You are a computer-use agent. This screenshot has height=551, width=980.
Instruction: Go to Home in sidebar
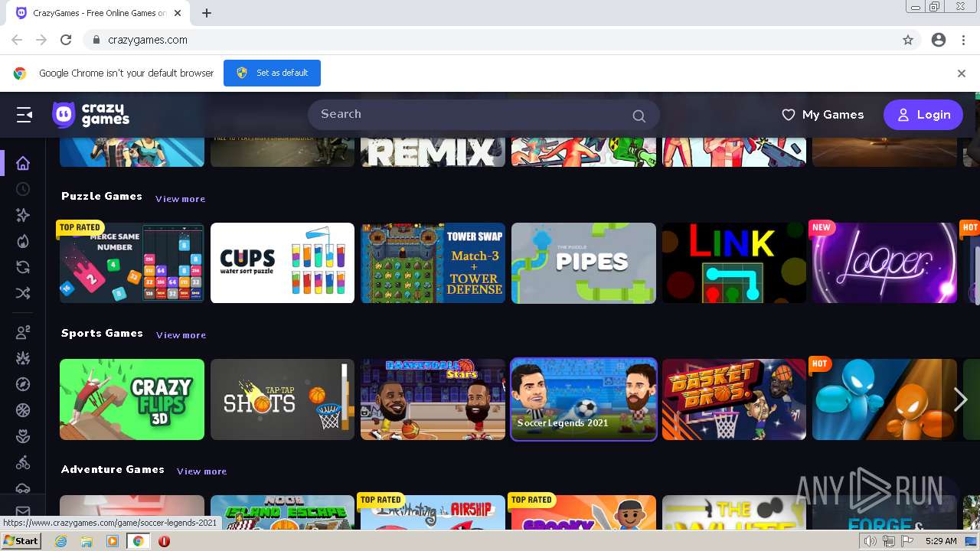coord(23,163)
